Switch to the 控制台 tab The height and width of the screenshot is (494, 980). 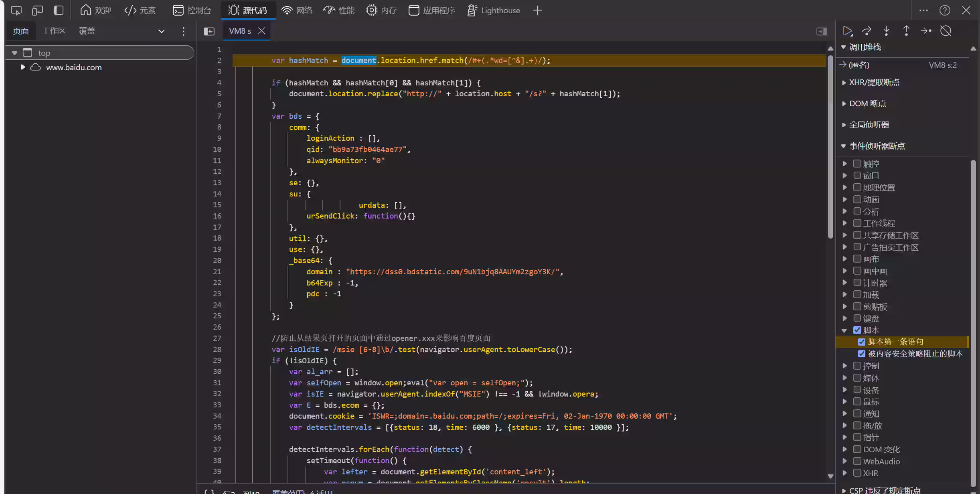[x=192, y=10]
